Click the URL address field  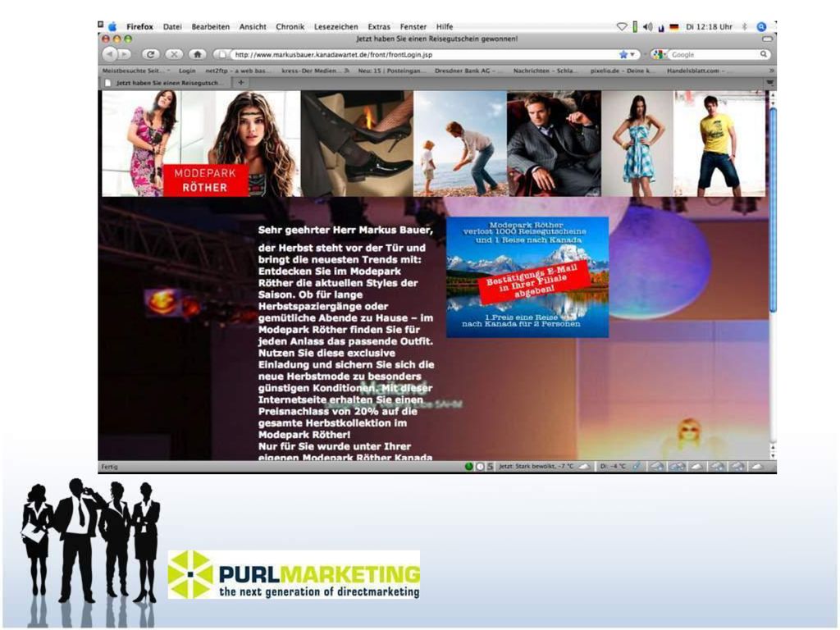point(426,55)
